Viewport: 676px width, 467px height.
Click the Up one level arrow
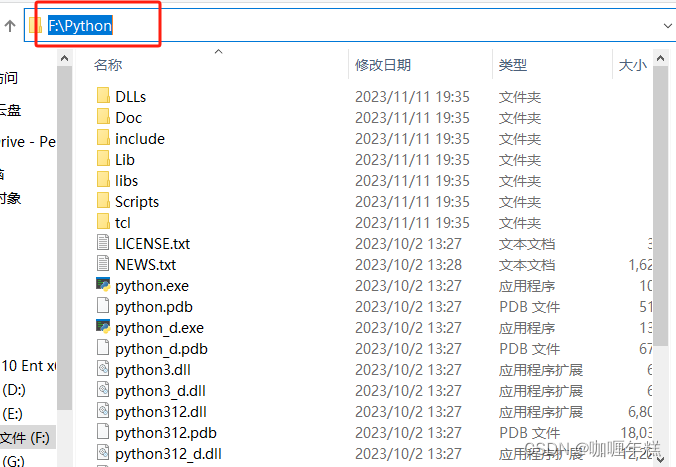tap(10, 26)
